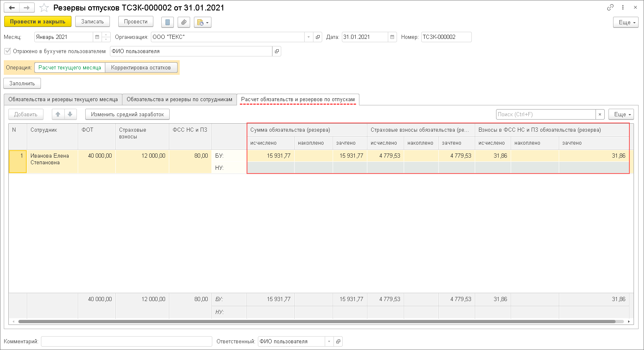Select the Иванова Елена Степановна cell
This screenshot has height=350, width=644.
click(x=52, y=161)
